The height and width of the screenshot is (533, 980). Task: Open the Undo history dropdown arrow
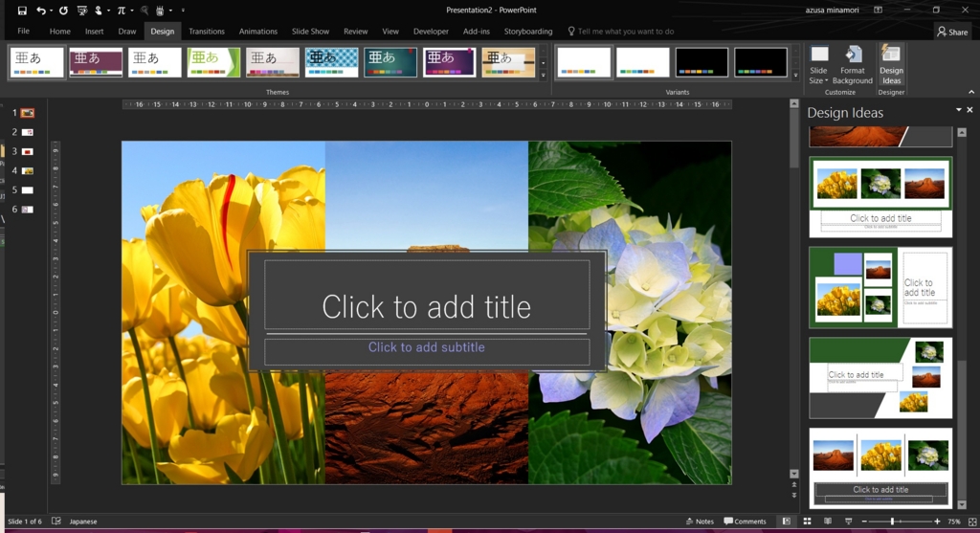click(51, 10)
